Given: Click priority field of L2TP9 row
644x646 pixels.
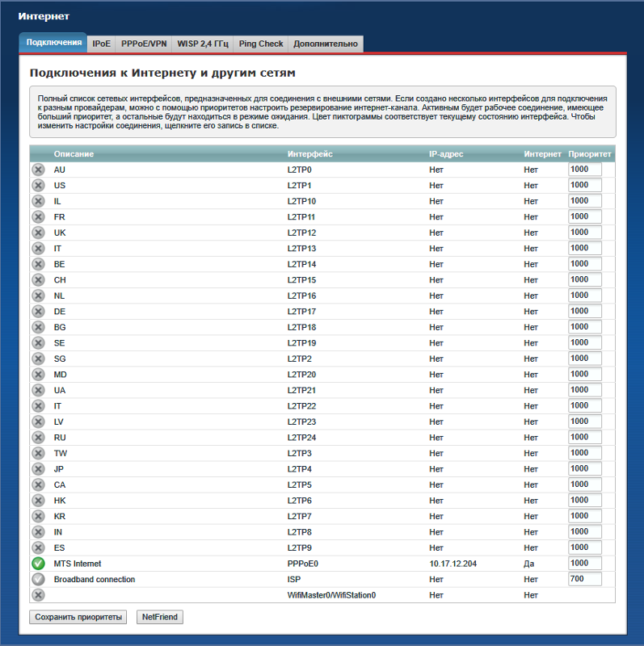Looking at the screenshot, I should pos(585,547).
